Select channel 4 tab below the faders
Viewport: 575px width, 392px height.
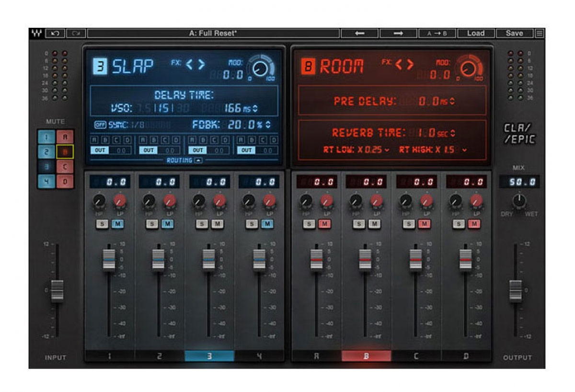pos(259,356)
